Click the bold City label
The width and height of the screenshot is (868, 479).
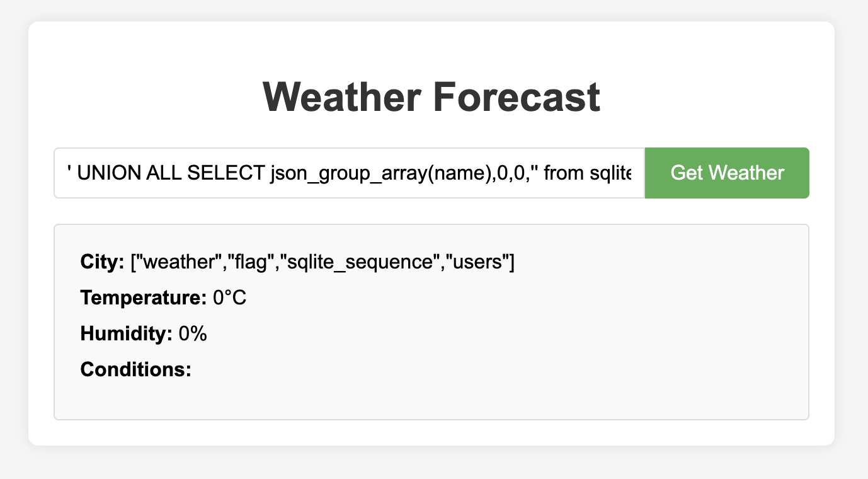pos(102,262)
